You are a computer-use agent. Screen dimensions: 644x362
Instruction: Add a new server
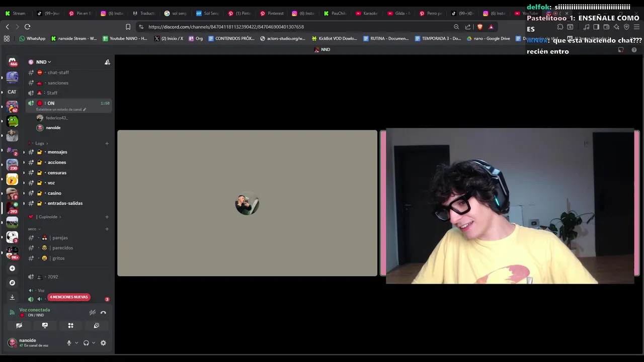click(12, 268)
